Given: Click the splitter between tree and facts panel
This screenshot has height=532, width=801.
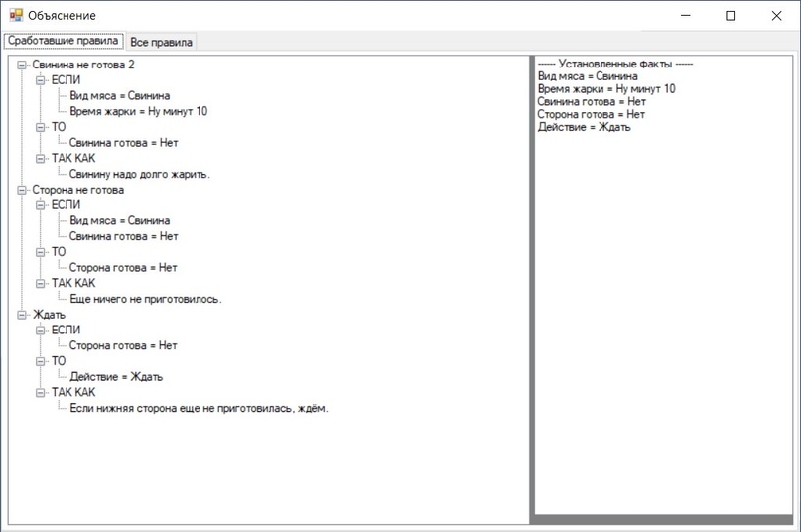Looking at the screenshot, I should tap(531, 288).
